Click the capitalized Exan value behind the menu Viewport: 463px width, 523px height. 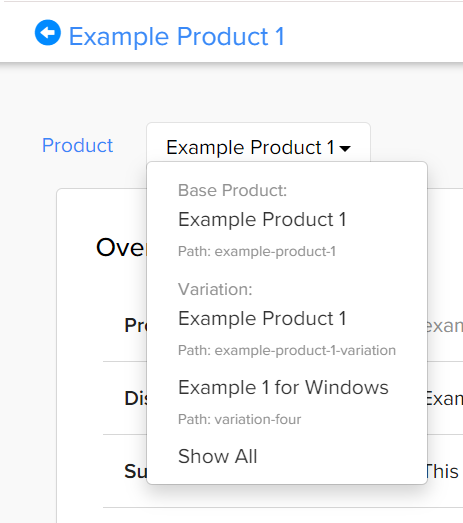pyautogui.click(x=445, y=398)
